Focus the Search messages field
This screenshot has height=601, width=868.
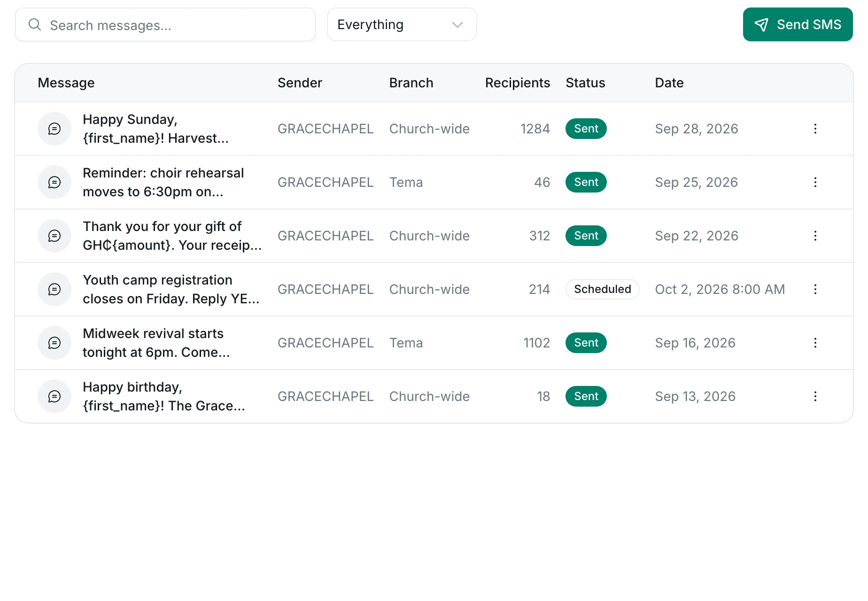165,24
